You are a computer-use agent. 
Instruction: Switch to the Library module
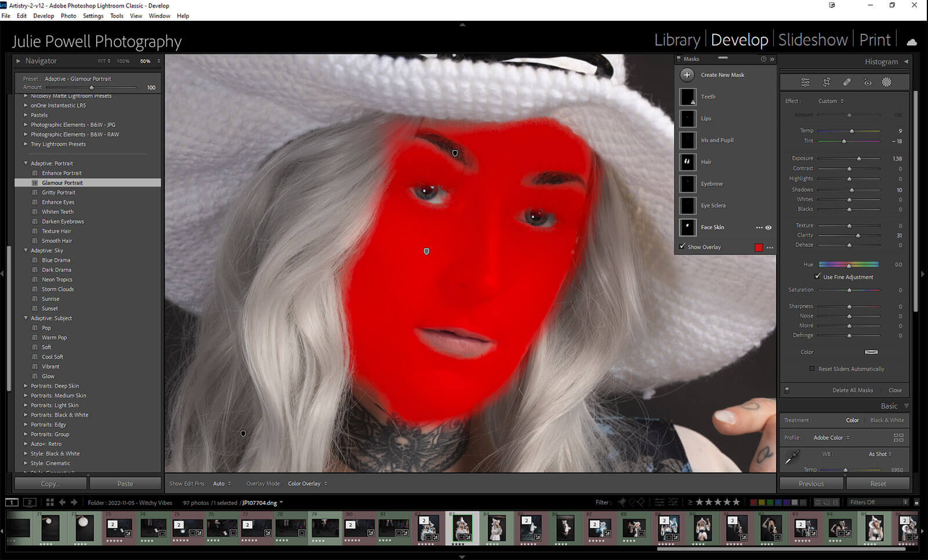point(677,40)
